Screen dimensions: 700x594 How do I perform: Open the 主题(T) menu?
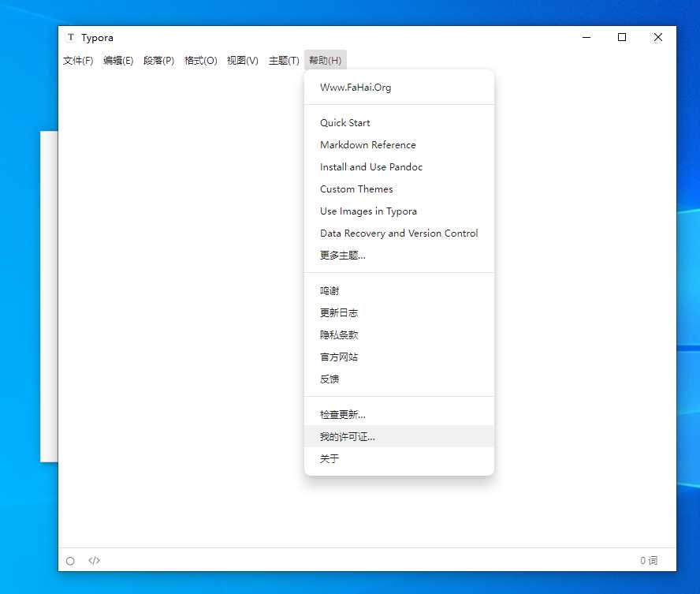click(284, 60)
